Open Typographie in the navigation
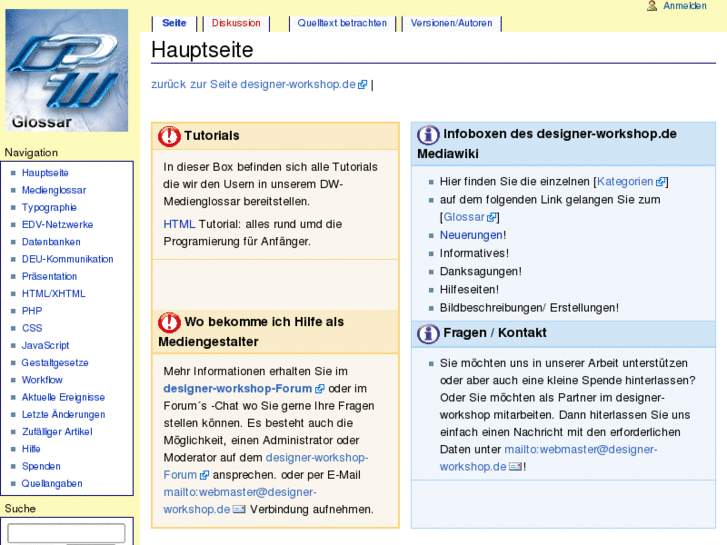 [49, 207]
